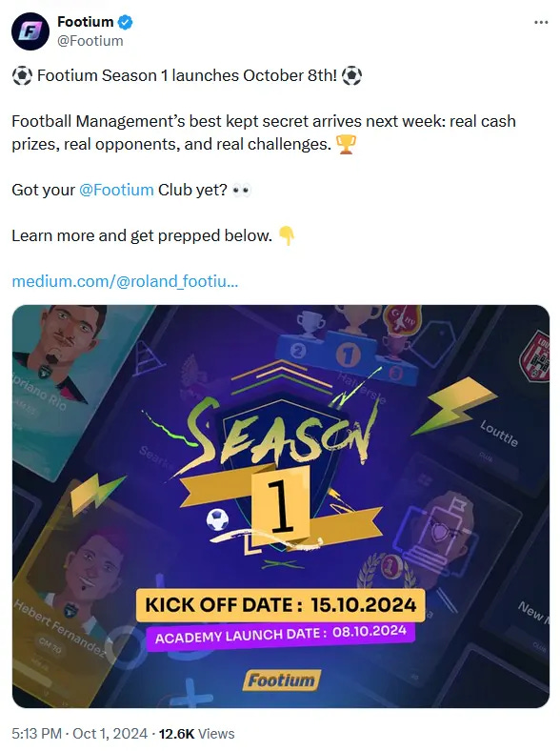Click the Footium logo at image bottom

pos(281,680)
